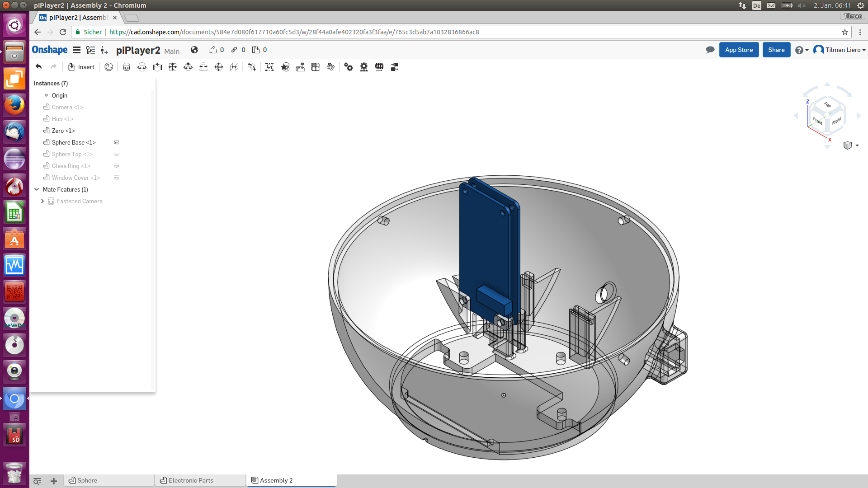Switch to the Electronic Parts tab

[200, 480]
